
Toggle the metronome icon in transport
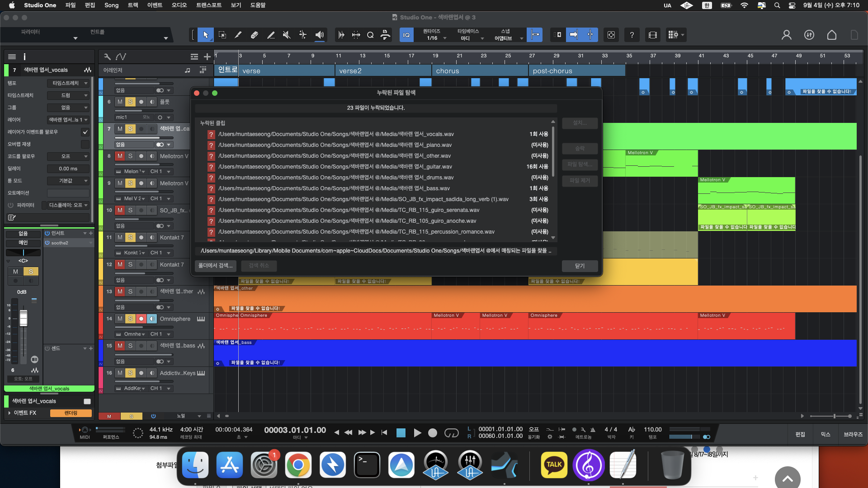coord(593,429)
